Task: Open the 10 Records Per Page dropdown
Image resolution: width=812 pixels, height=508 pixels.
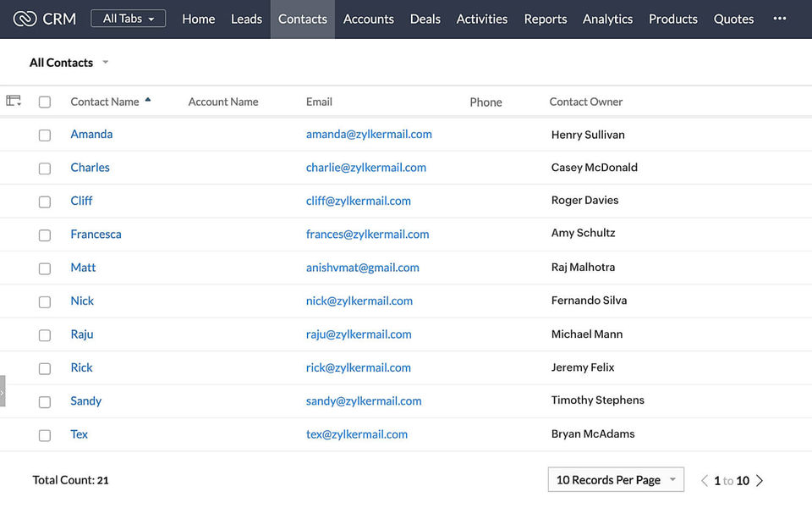Action: tap(616, 480)
